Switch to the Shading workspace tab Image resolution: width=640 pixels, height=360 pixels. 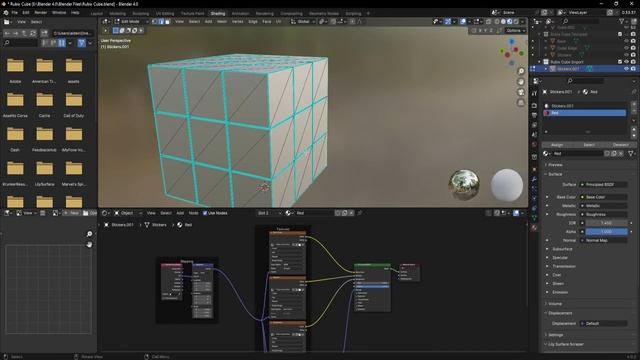(218, 13)
